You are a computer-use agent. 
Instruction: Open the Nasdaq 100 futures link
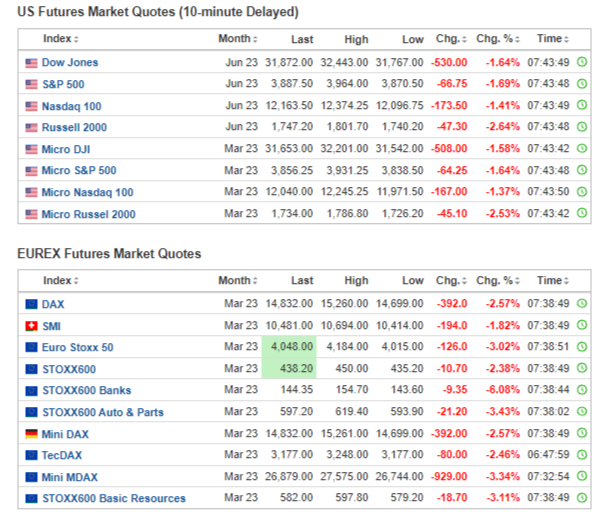(x=71, y=106)
